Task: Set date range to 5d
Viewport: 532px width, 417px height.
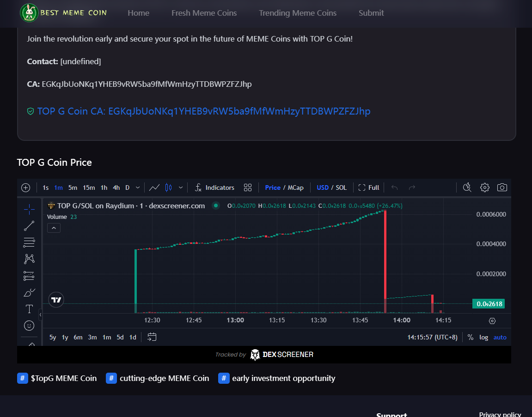Action: pos(120,337)
